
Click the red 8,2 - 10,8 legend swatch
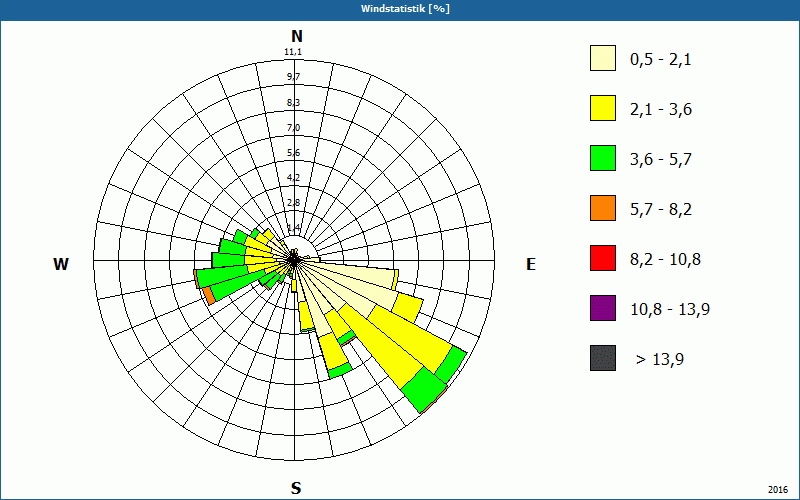point(603,258)
